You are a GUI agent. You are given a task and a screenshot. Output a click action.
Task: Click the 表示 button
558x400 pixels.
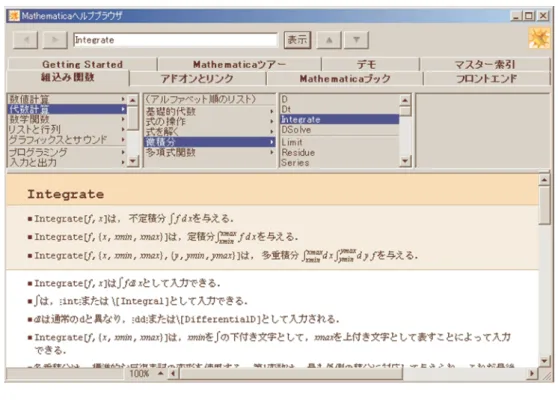(297, 40)
